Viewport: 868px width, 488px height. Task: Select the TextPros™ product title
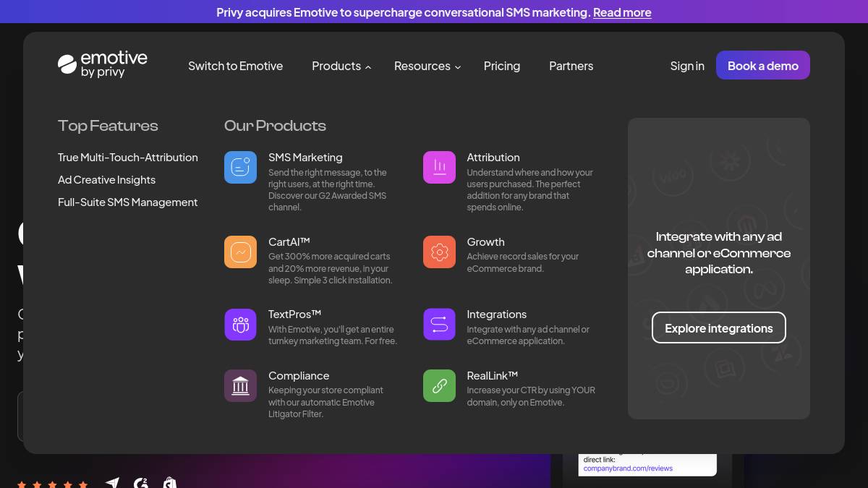(294, 314)
